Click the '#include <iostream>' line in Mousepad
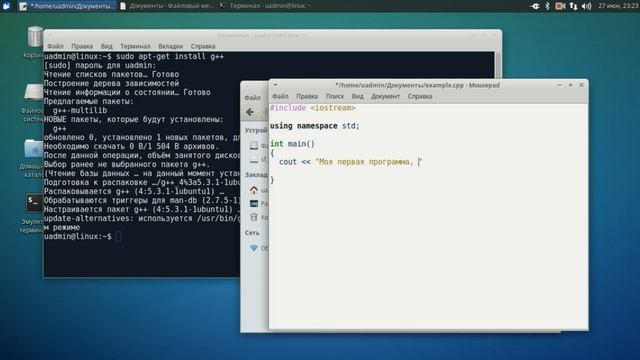 [313, 108]
